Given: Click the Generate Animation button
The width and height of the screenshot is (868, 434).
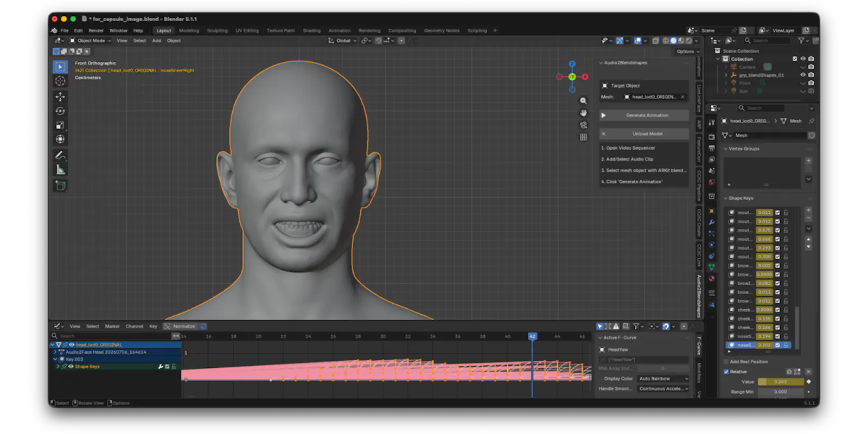Looking at the screenshot, I should (x=644, y=116).
